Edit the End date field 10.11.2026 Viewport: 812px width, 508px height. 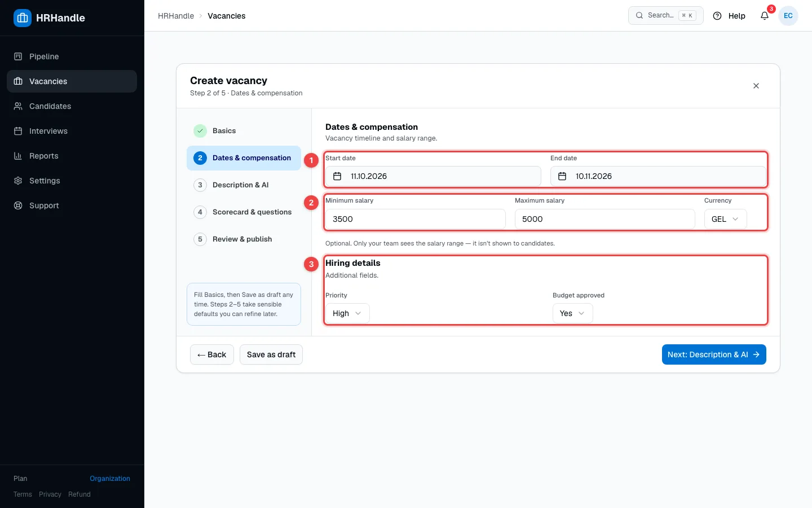[658, 176]
